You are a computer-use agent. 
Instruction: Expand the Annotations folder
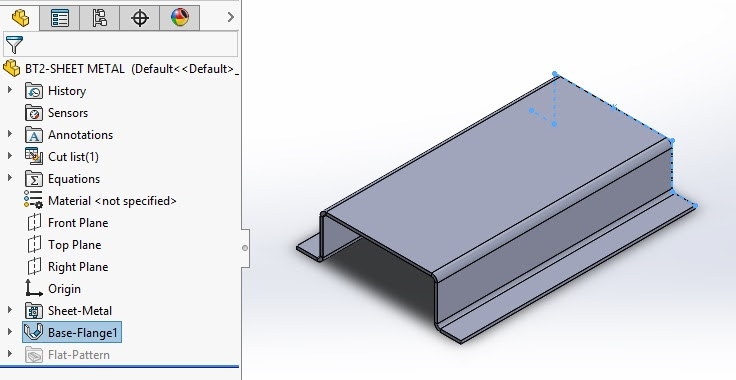click(10, 134)
